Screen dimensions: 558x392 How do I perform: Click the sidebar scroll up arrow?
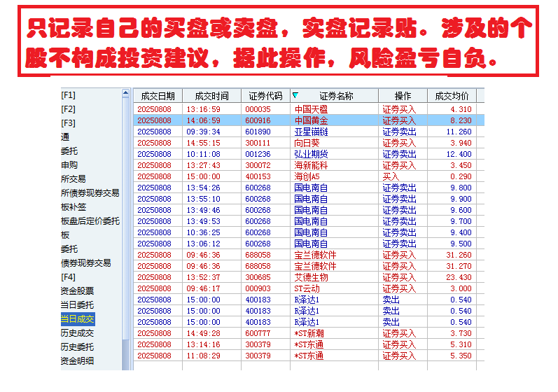125,94
